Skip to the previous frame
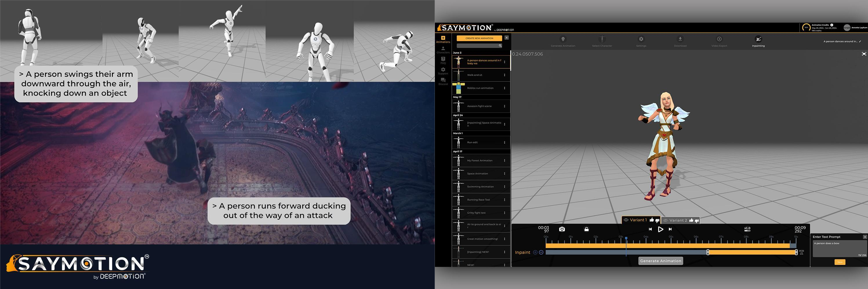This screenshot has height=289, width=868. pos(650,229)
